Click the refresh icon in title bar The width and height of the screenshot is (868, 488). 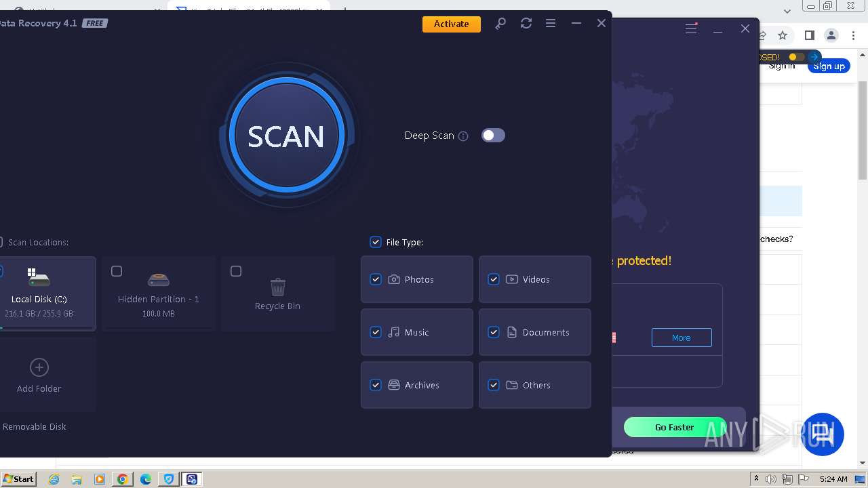coord(526,23)
